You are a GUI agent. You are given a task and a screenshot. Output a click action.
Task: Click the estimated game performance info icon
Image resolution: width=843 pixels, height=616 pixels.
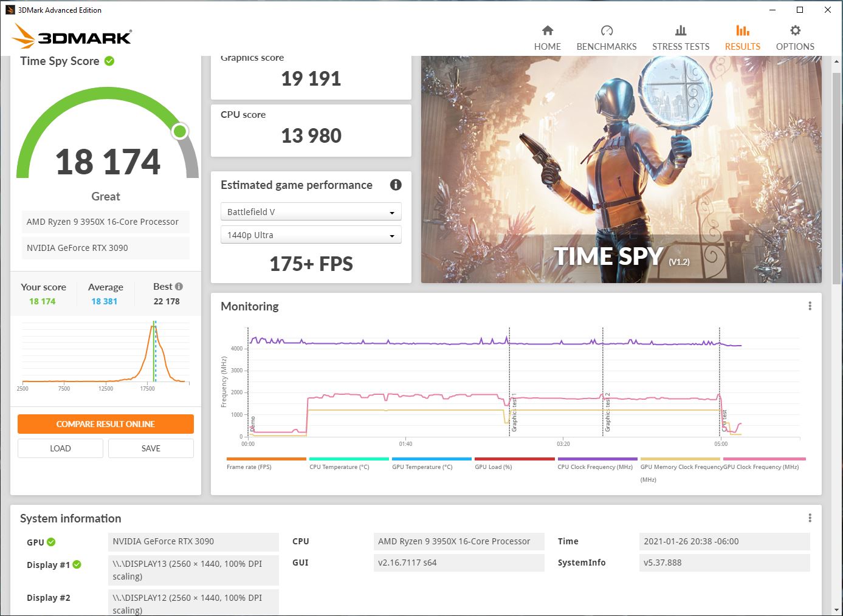point(395,185)
